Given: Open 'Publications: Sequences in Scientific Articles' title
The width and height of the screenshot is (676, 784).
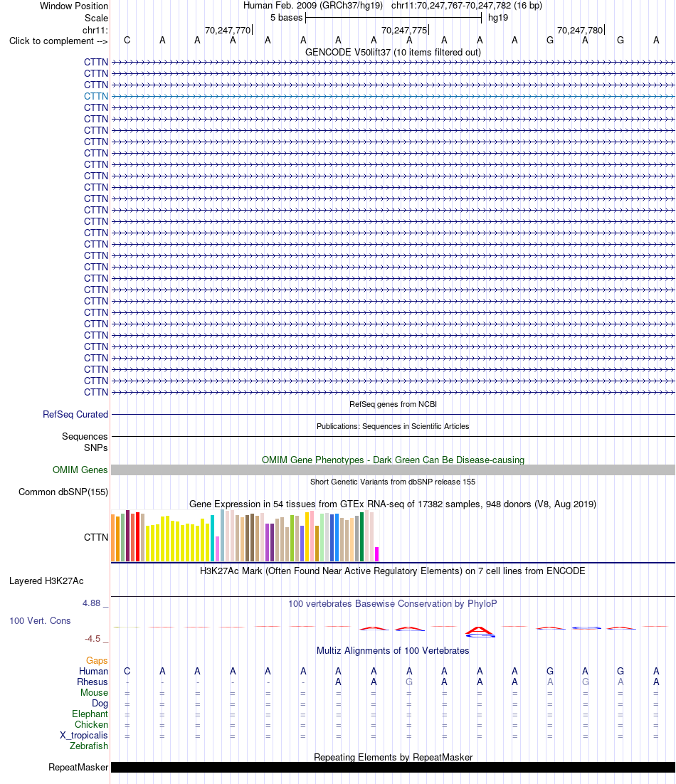Looking at the screenshot, I should (393, 426).
